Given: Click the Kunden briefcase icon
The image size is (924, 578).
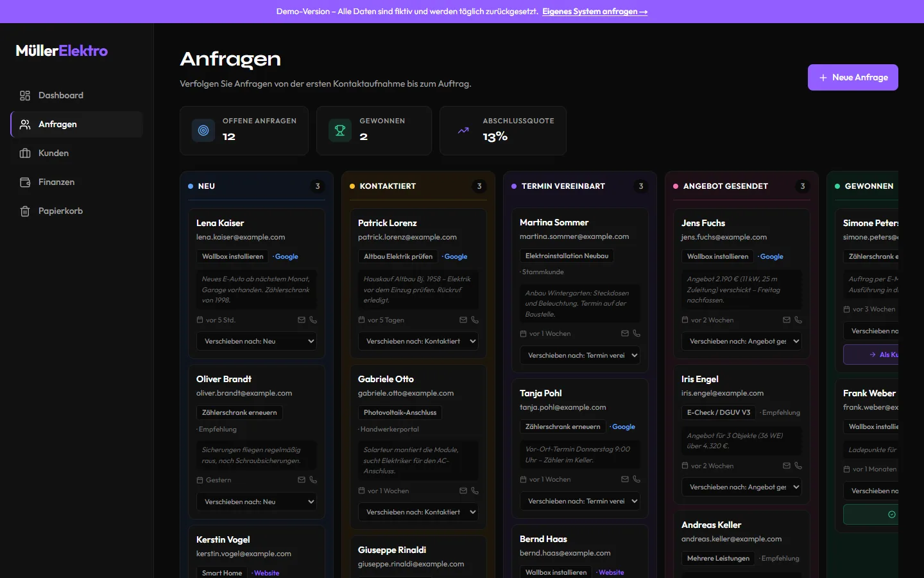Looking at the screenshot, I should point(25,153).
